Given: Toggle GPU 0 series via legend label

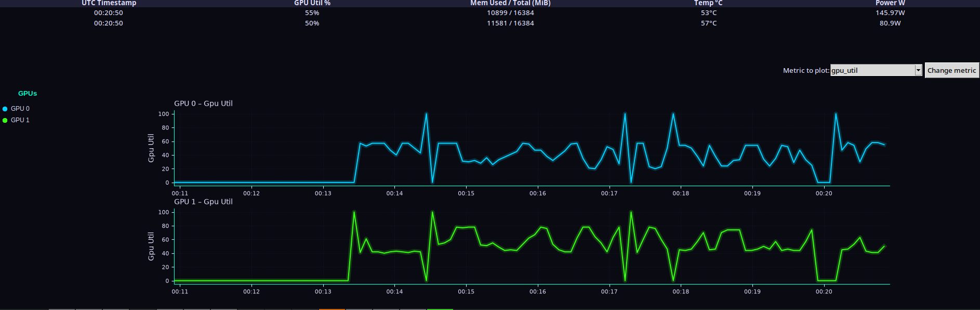Looking at the screenshot, I should (x=20, y=109).
